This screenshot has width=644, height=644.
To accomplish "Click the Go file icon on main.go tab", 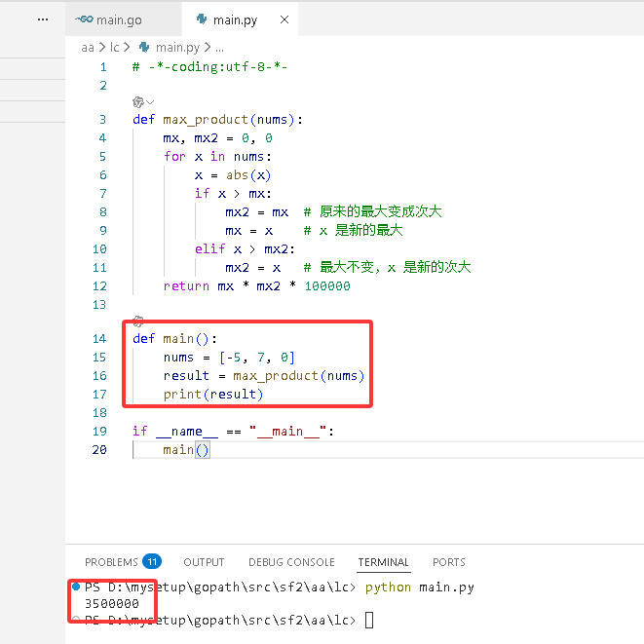I will point(84,19).
